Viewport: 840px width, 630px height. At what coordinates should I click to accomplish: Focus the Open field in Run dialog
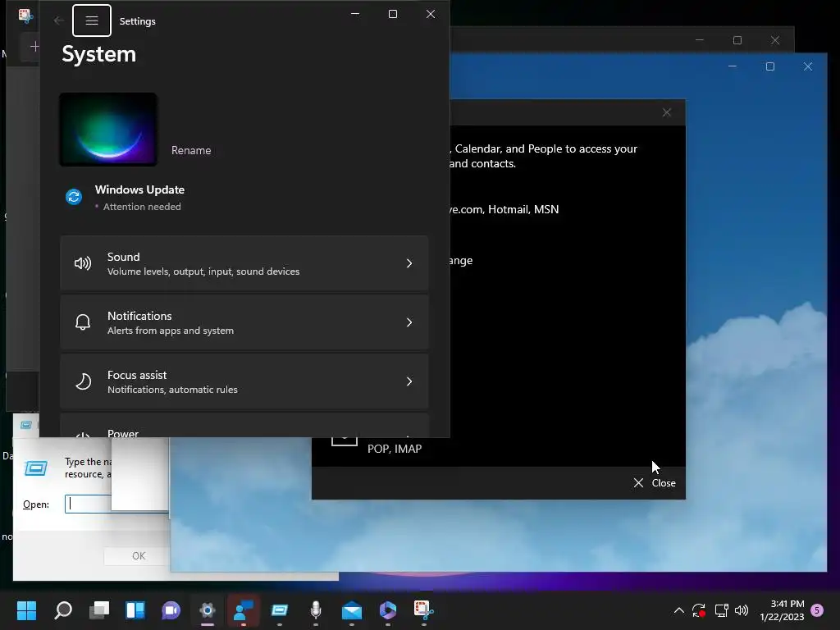[x=116, y=504]
